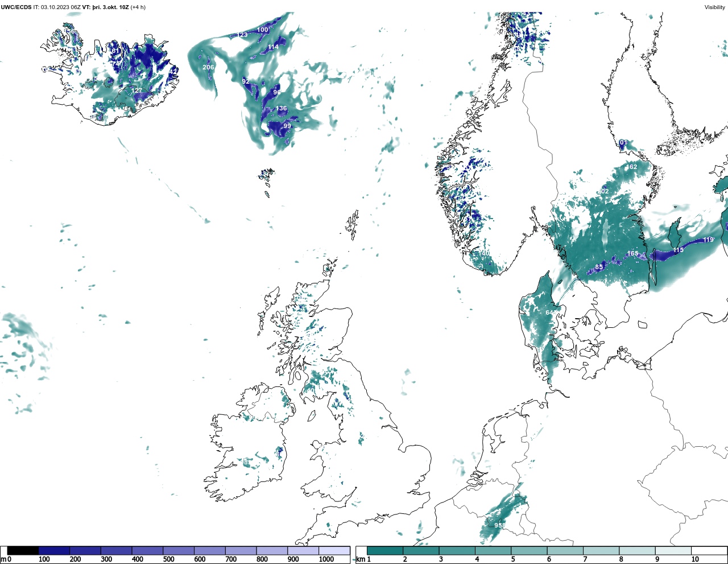Click the 4–5 km legend color block
The height and width of the screenshot is (564, 728).
pyautogui.click(x=493, y=551)
